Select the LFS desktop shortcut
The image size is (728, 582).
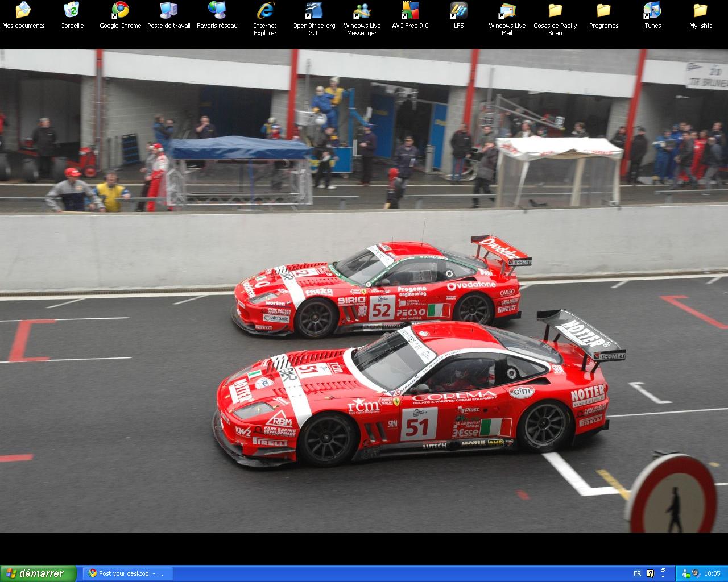(x=458, y=15)
